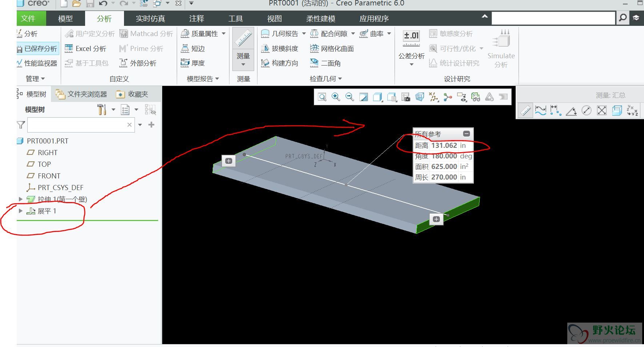Expand the 管理 group dropdown

(35, 79)
